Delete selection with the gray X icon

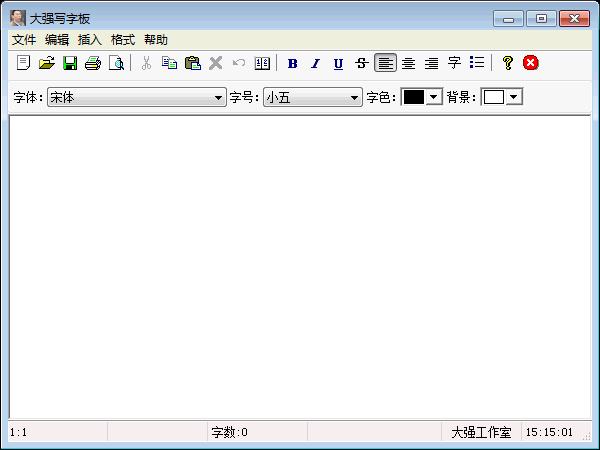point(216,63)
